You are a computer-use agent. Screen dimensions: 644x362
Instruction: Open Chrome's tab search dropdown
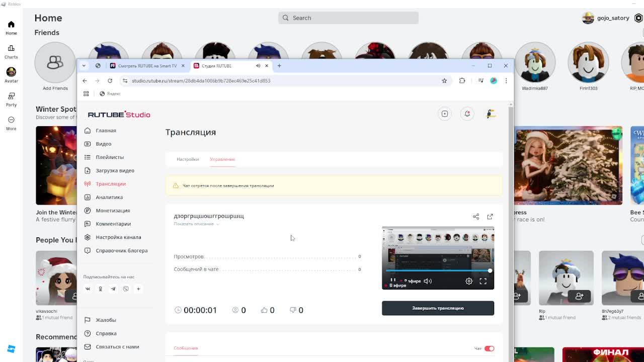click(x=84, y=65)
